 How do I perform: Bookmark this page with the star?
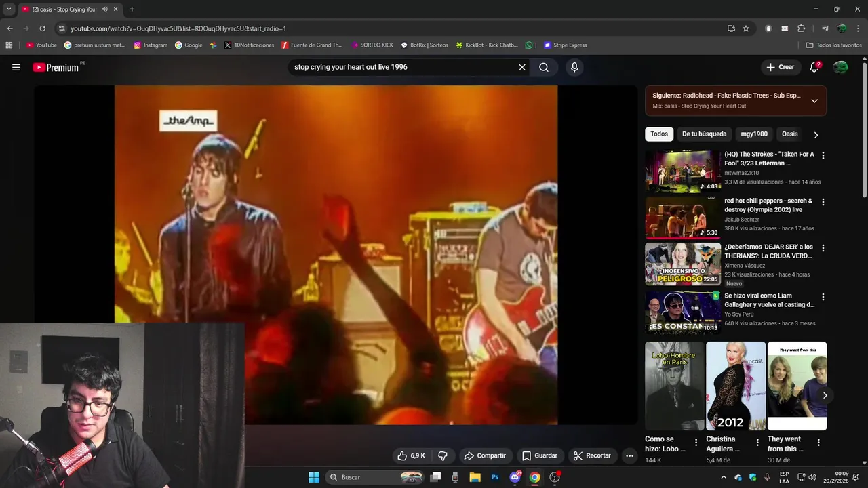point(746,28)
